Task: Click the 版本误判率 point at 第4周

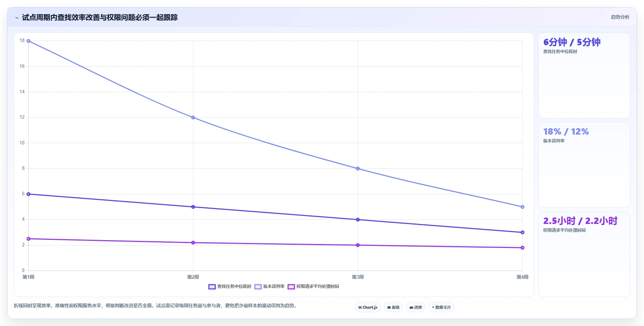Action: pyautogui.click(x=522, y=207)
